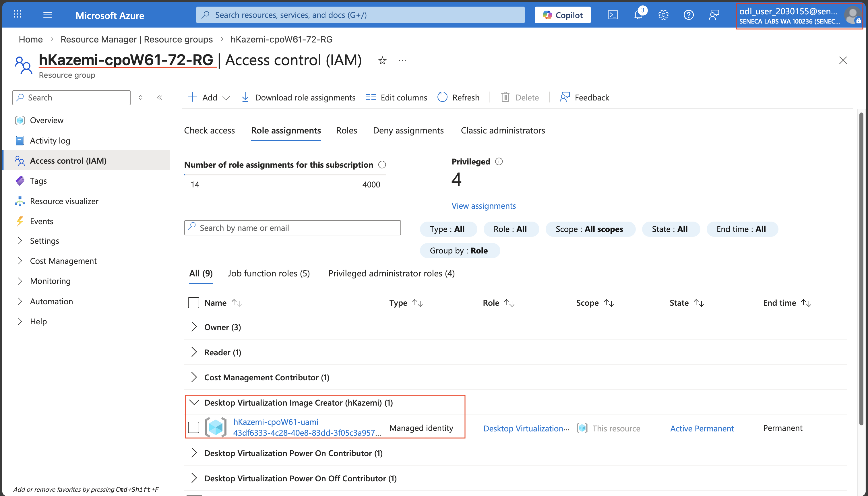
Task: Open Copilot
Action: [562, 15]
